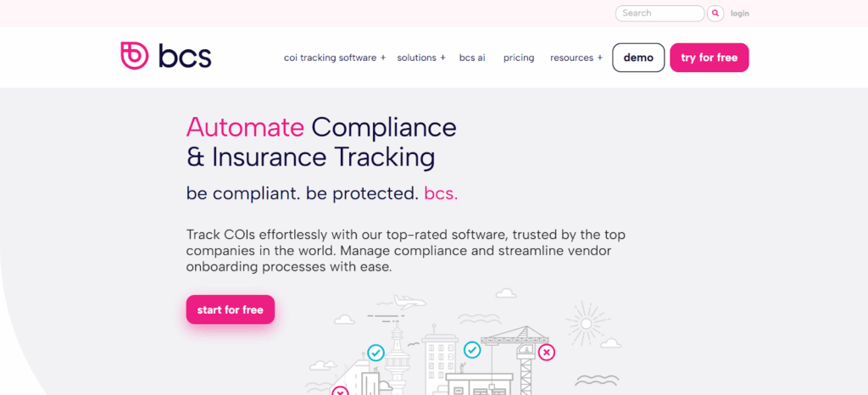Click the start for free button
Image resolution: width=868 pixels, height=395 pixels.
[231, 309]
